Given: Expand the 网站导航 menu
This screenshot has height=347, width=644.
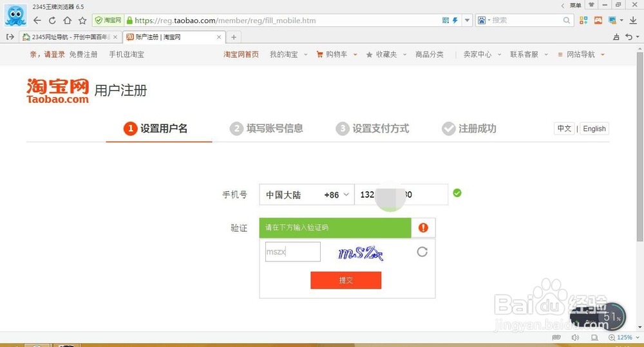Looking at the screenshot, I should click(x=603, y=54).
